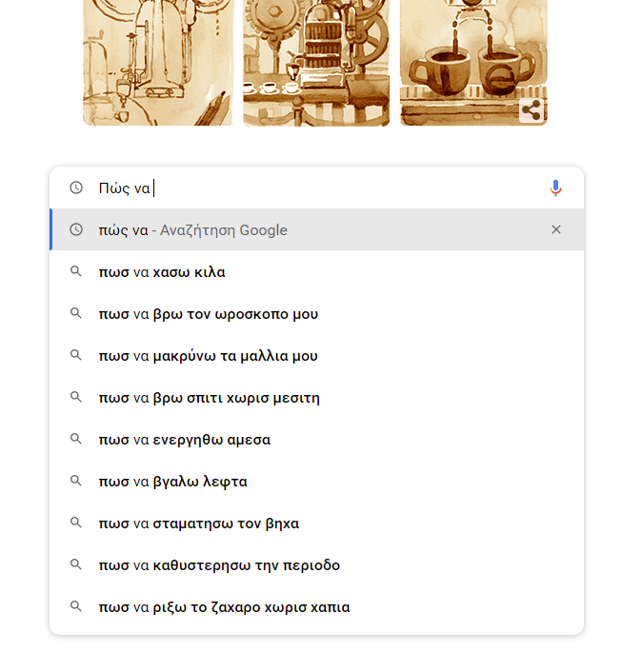Pick suggestion 'πωσ να ενεργηθω αμεσα'

(x=184, y=440)
